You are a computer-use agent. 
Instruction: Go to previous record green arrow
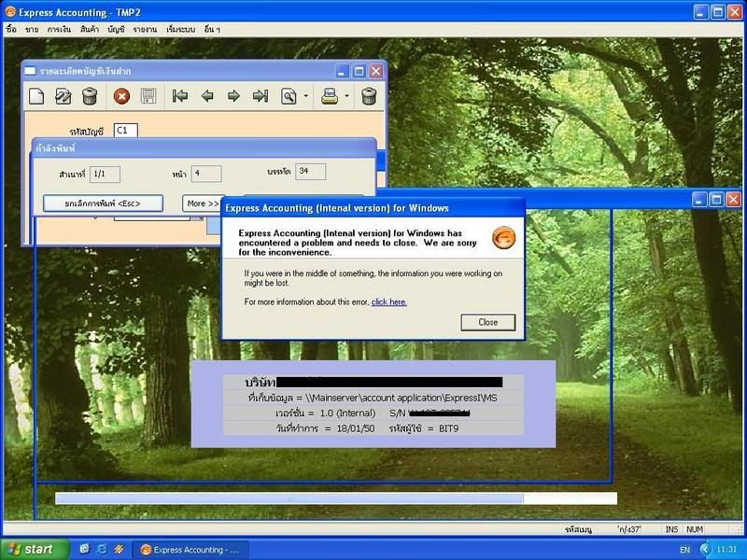point(207,96)
